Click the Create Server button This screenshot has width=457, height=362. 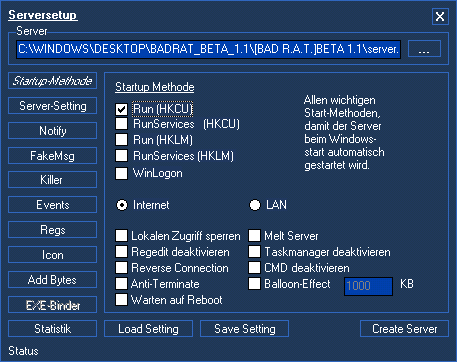404,329
